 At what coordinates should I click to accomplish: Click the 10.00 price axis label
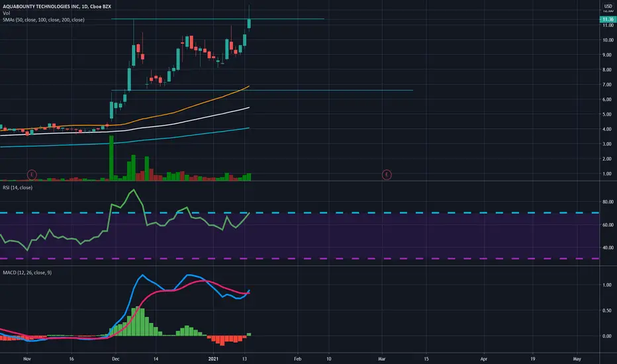(608, 40)
